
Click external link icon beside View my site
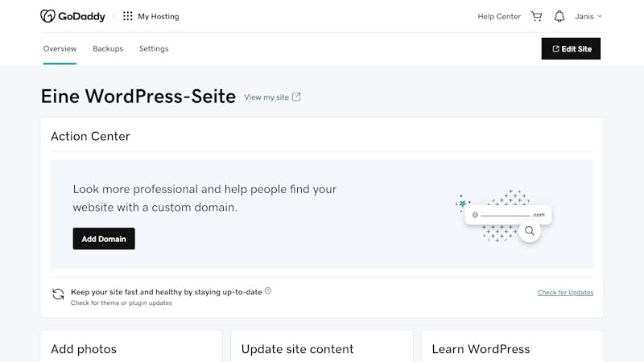pos(296,97)
